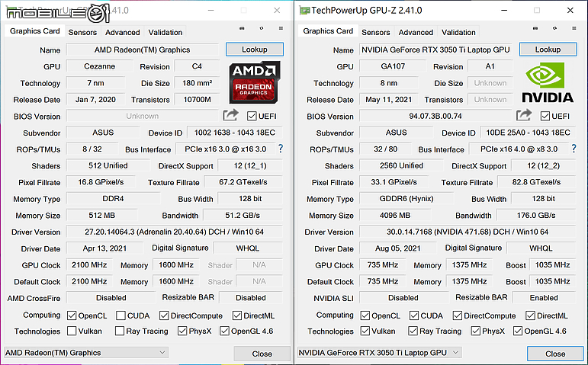The width and height of the screenshot is (588, 365).
Task: Click Close button in AMD window
Action: click(262, 354)
